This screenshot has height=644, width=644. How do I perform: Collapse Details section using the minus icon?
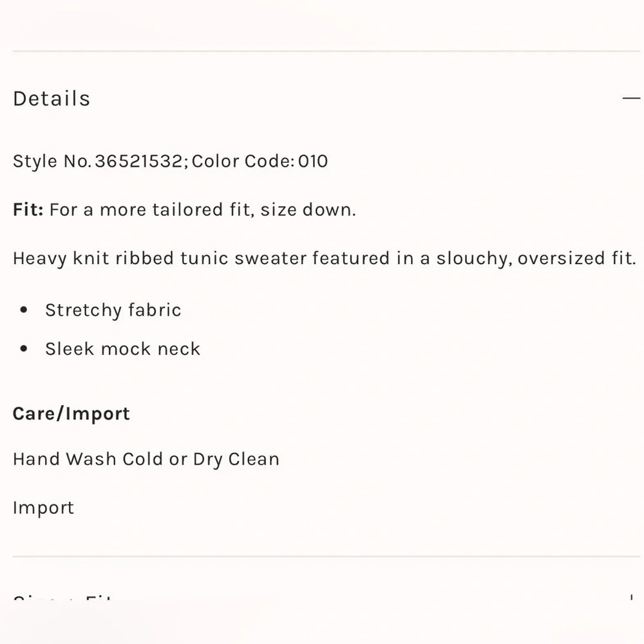tap(631, 99)
